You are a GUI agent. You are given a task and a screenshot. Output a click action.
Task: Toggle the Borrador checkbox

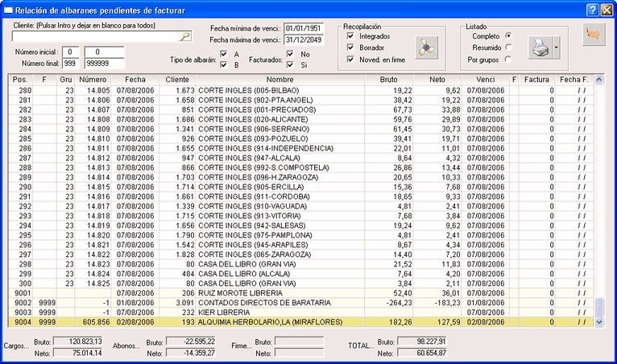(x=350, y=48)
